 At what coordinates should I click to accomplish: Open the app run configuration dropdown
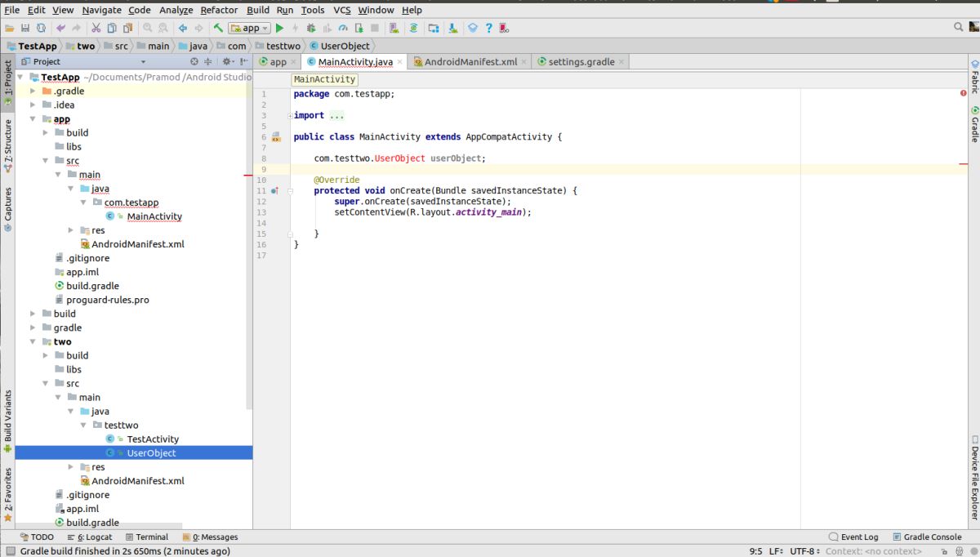point(250,28)
